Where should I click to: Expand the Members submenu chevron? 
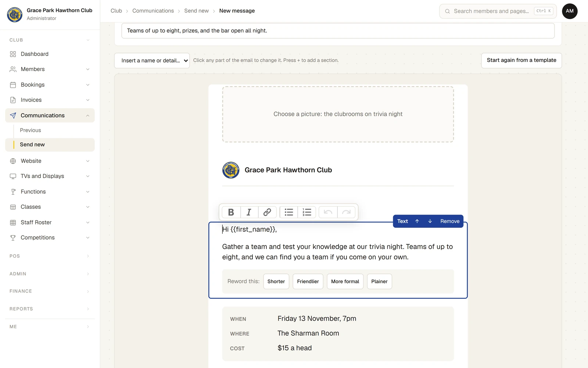coord(88,69)
